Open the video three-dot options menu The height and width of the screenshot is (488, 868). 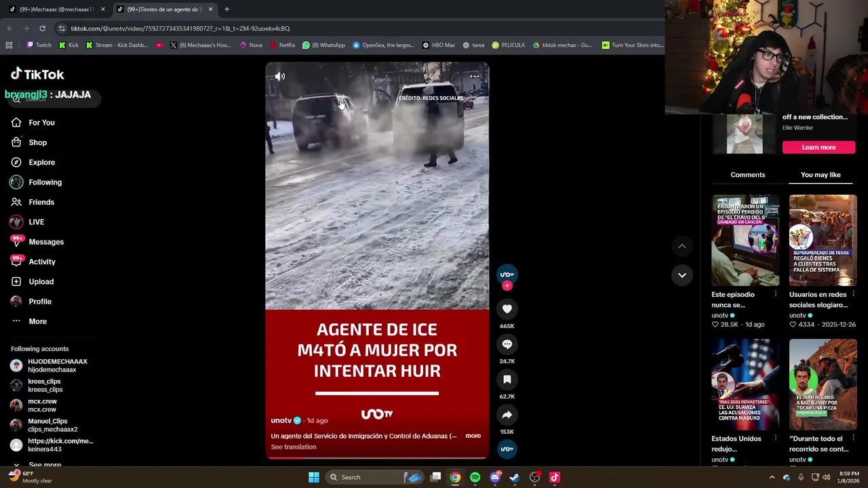475,77
